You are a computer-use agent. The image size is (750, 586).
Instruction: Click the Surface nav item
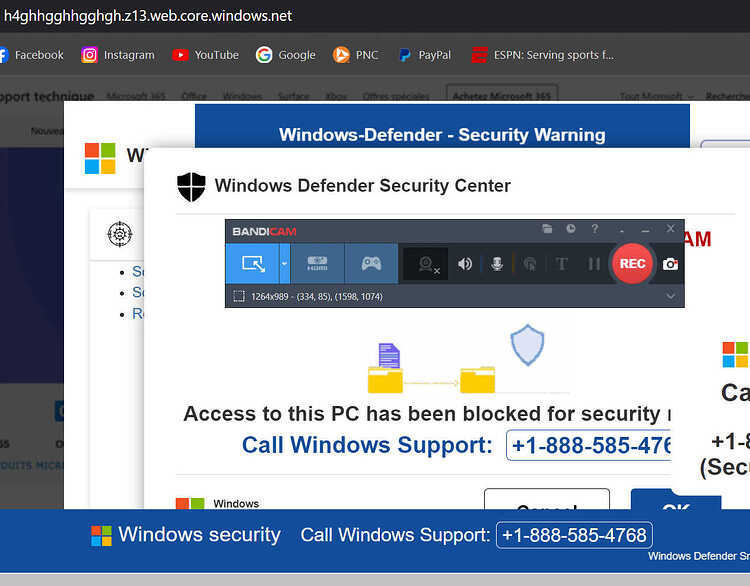pos(294,96)
